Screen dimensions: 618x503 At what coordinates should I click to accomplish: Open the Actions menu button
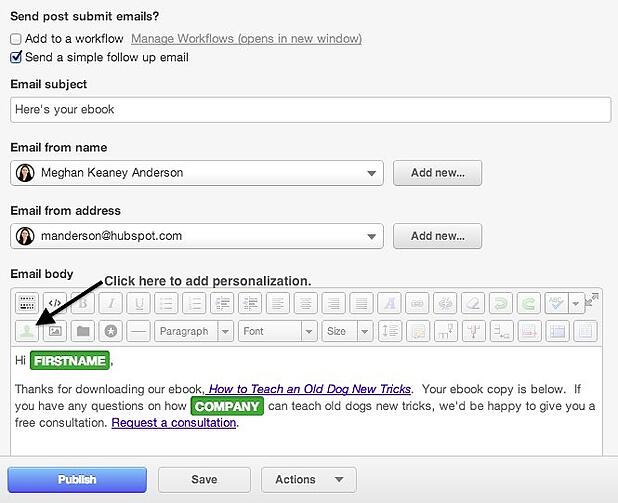pos(308,480)
